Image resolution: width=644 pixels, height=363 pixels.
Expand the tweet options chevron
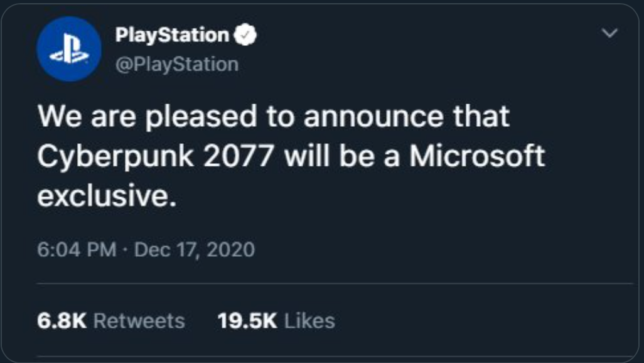(609, 33)
